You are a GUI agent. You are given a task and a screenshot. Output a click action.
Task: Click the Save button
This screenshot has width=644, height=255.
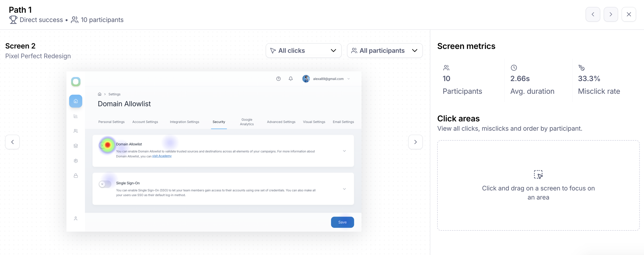point(342,222)
